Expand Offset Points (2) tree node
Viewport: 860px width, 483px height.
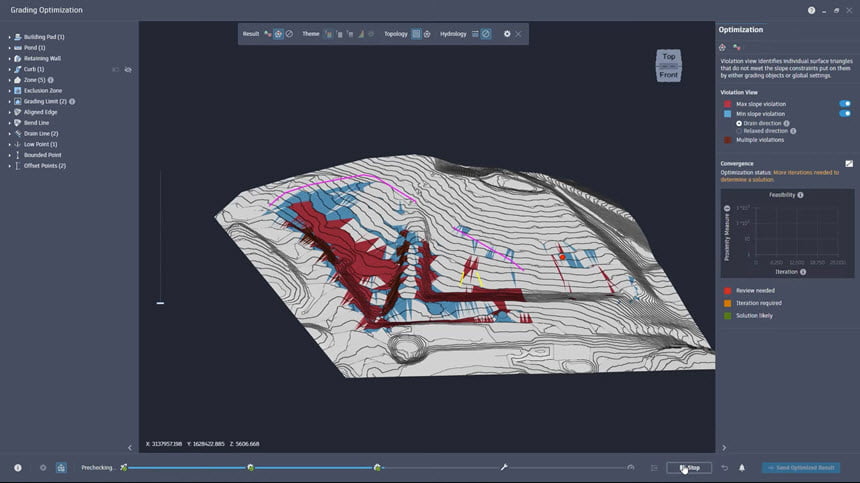pos(9,166)
